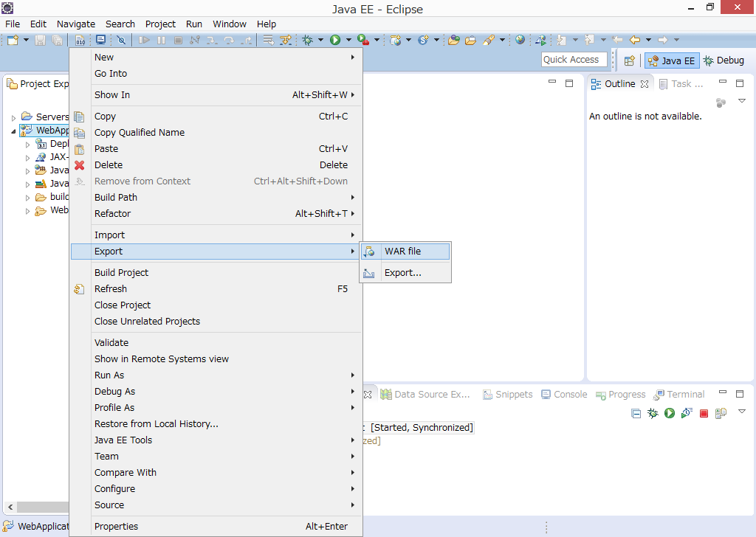Expand the build folder tree node
This screenshot has height=537, width=756.
27,198
